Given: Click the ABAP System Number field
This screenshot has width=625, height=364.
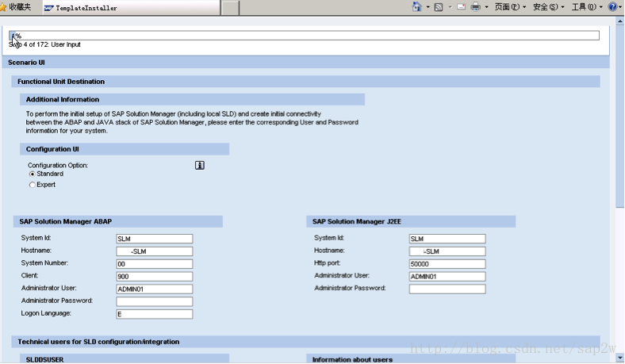Looking at the screenshot, I should pos(155,264).
